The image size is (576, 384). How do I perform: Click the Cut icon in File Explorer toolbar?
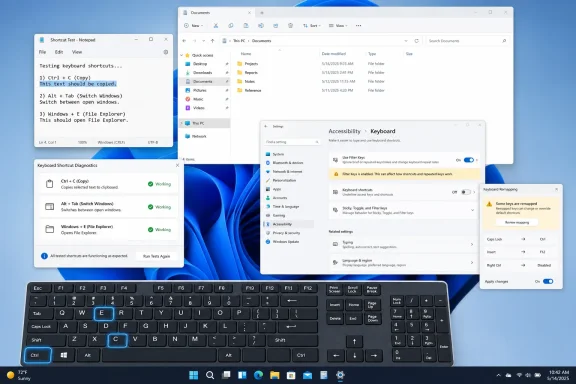click(x=216, y=25)
